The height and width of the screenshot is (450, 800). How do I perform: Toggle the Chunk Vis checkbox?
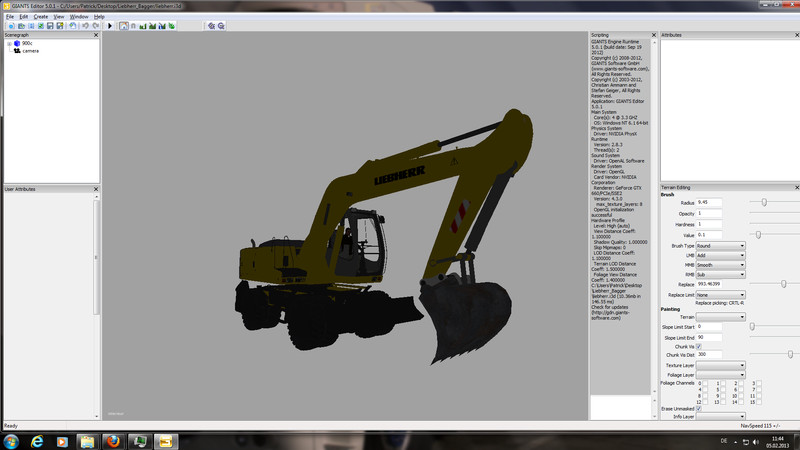698,346
